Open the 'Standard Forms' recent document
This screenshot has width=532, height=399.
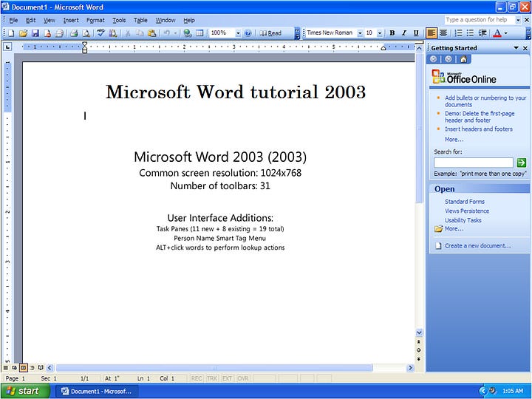coord(465,202)
